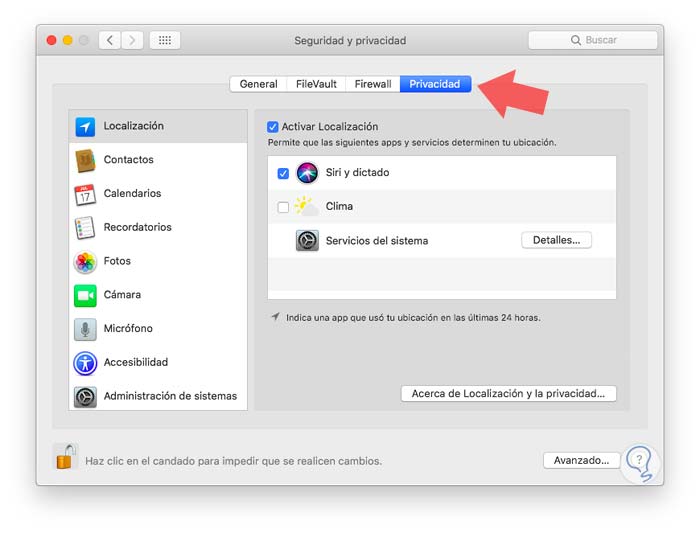The height and width of the screenshot is (533, 700).
Task: Click the Localización arrow icon in sidebar
Action: click(85, 127)
